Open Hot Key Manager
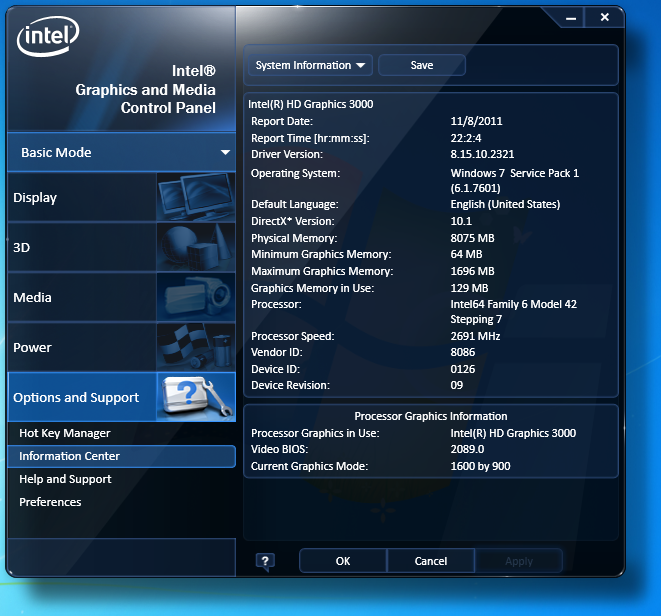Image resolution: width=661 pixels, height=616 pixels. pyautogui.click(x=65, y=433)
